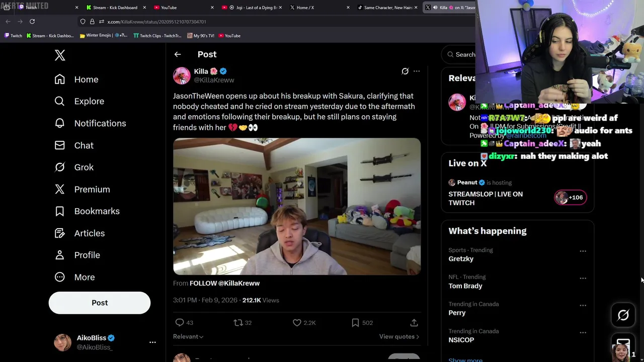Open View quotes link
The image size is (644, 362).
[x=399, y=336]
